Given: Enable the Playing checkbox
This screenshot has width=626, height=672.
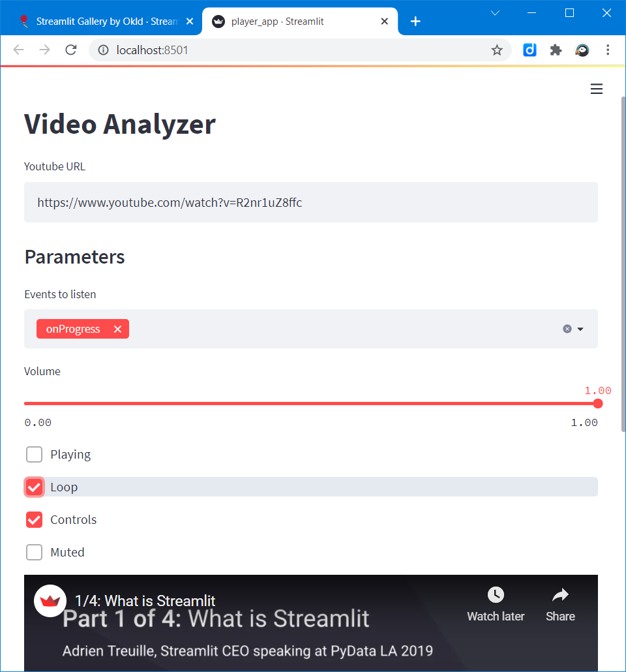Looking at the screenshot, I should tap(35, 454).
